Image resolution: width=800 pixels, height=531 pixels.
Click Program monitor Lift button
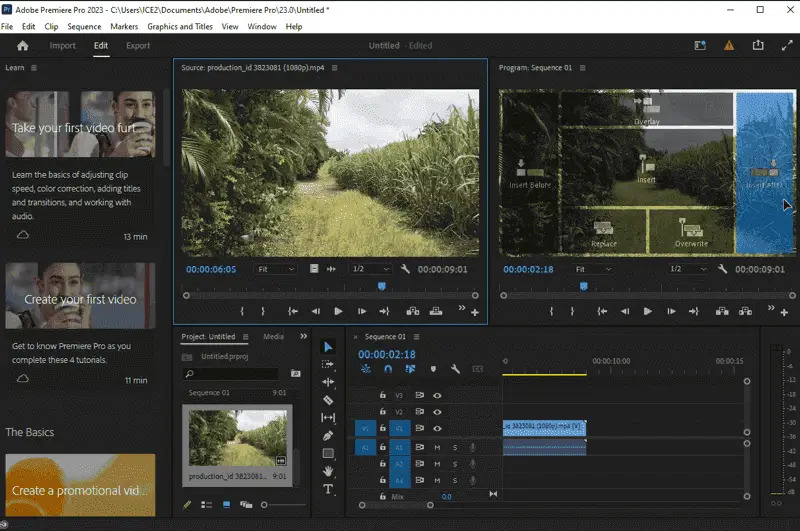point(722,311)
